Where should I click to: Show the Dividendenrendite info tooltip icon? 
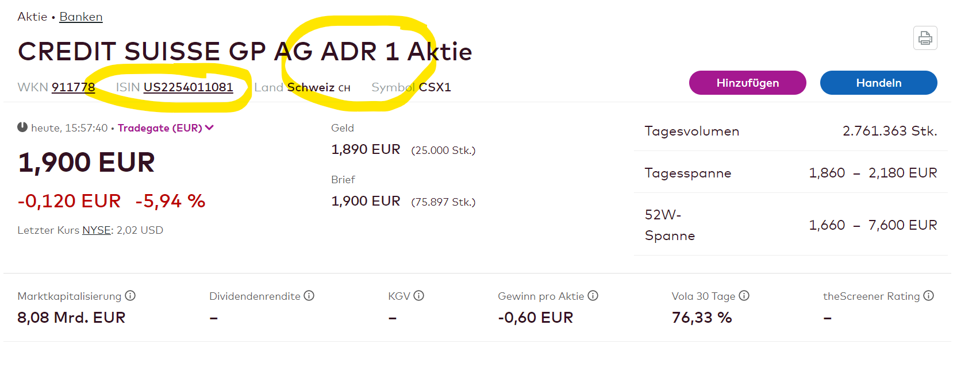(x=309, y=296)
